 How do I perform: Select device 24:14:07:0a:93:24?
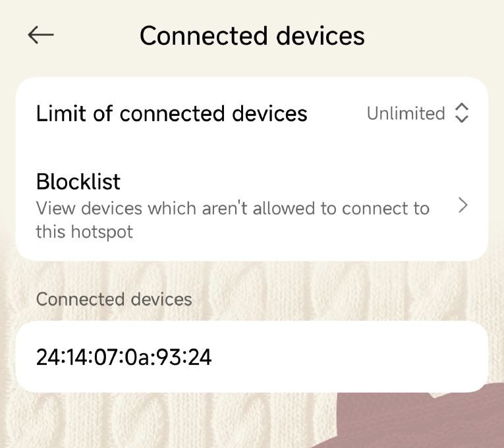pyautogui.click(x=124, y=357)
